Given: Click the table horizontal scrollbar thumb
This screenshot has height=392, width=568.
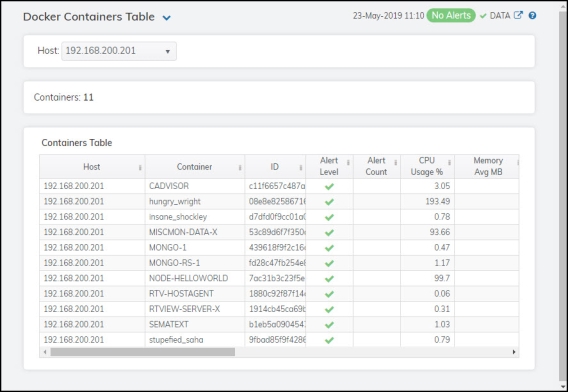Looking at the screenshot, I should 143,352.
